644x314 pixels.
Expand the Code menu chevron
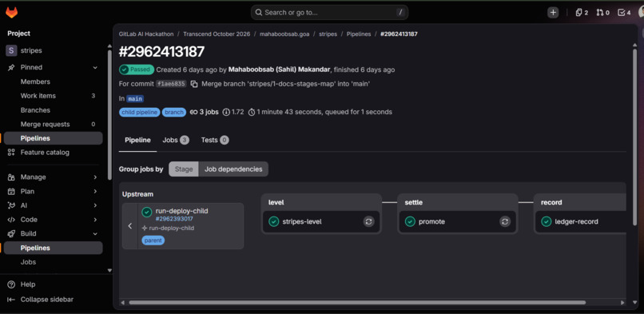point(95,220)
